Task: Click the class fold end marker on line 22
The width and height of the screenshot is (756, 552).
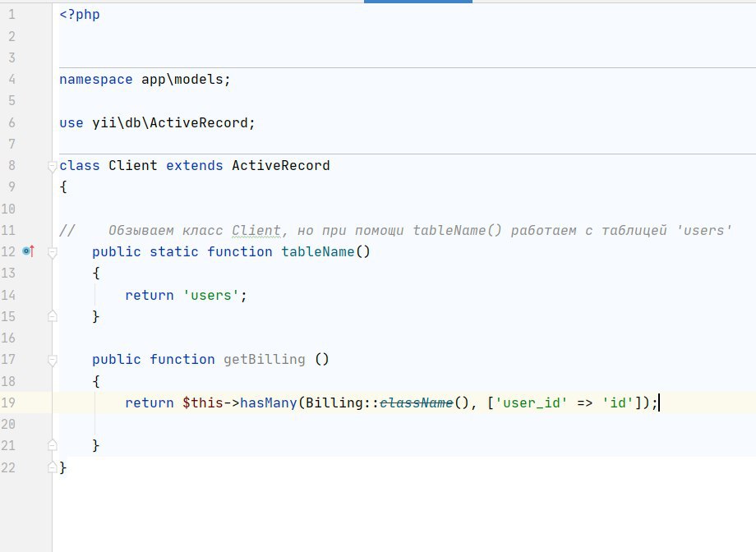Action: click(x=53, y=467)
